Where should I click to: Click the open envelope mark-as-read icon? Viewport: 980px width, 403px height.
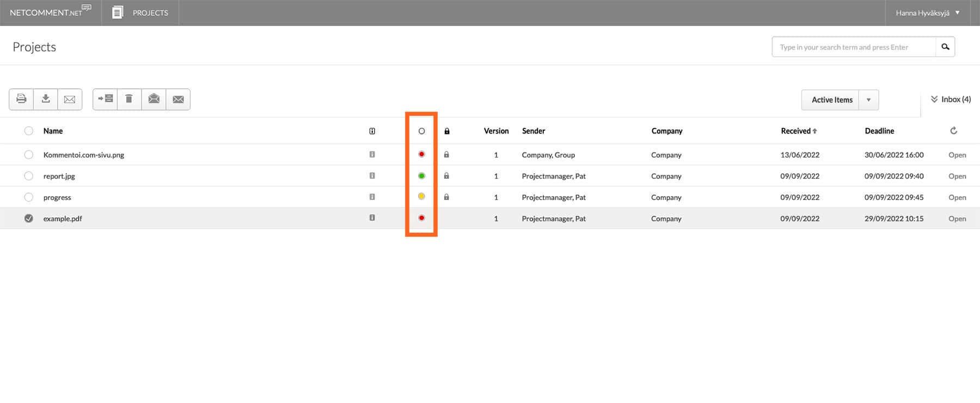click(154, 99)
